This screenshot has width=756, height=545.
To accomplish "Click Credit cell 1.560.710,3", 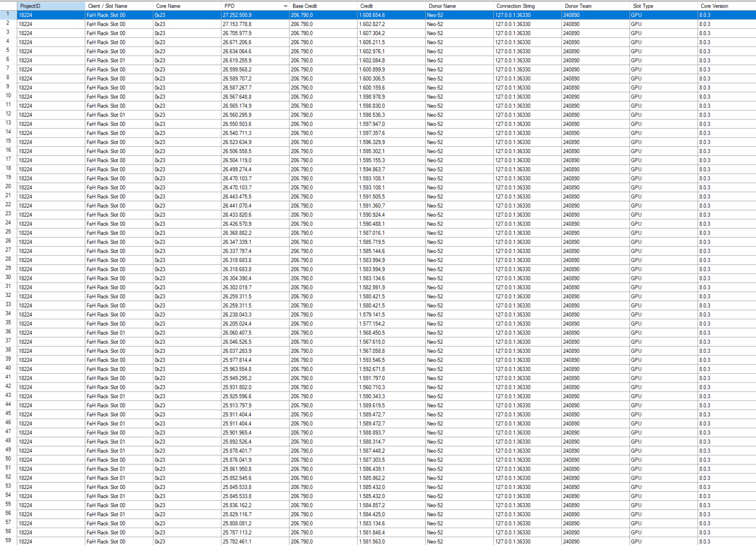I will (372, 387).
